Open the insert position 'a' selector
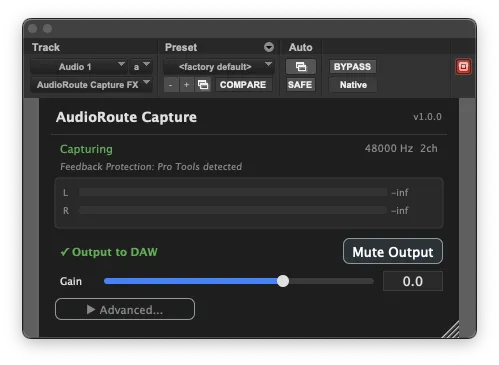The image size is (499, 365). point(141,67)
